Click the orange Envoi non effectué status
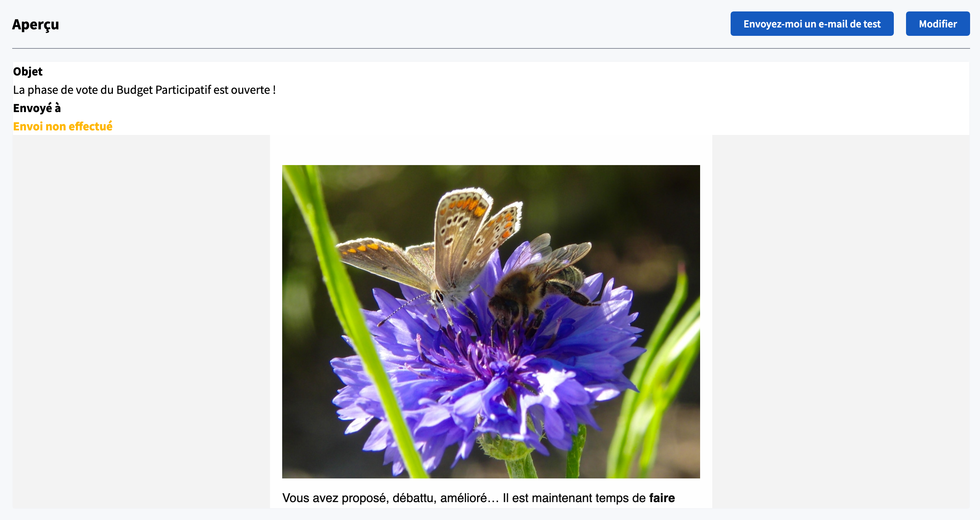The height and width of the screenshot is (520, 980). pos(63,127)
